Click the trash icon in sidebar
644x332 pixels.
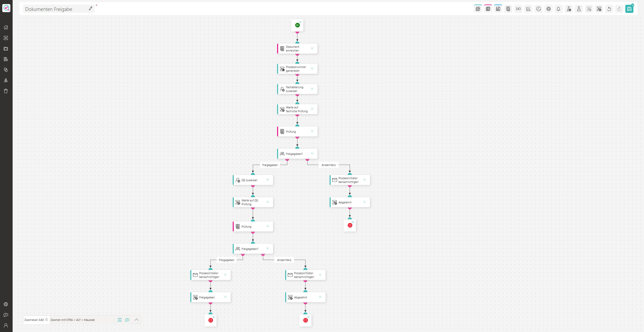click(x=6, y=91)
